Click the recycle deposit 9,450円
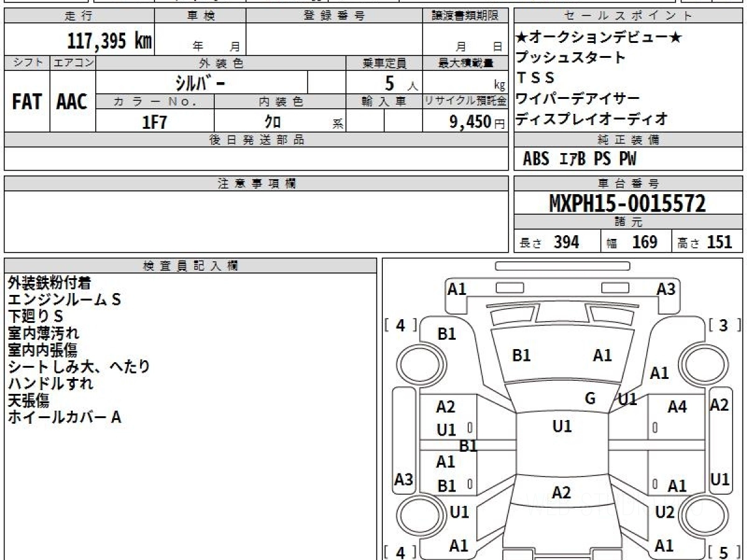747x560 pixels. (477, 122)
